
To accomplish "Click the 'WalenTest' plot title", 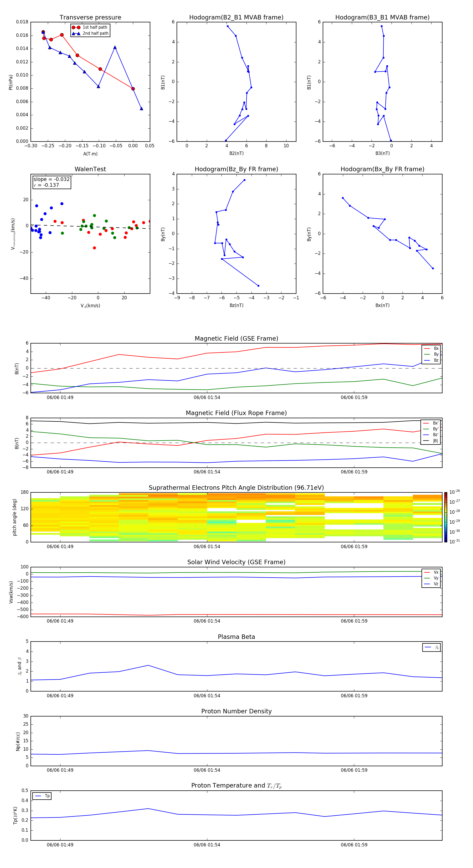I will coord(90,169).
